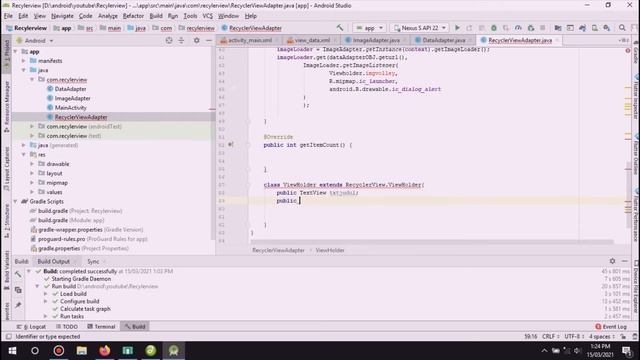640x360 pixels.
Task: Click the Cortana search circle in the taskbar
Action: [35, 350]
